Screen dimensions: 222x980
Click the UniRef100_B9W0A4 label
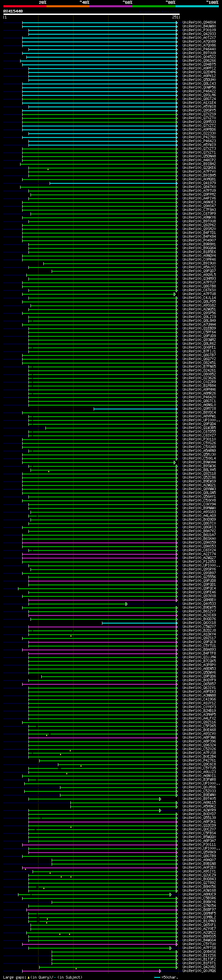click(x=199, y=462)
